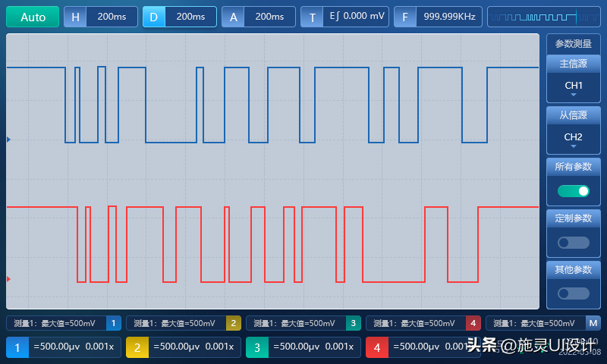Click channel 1 scale 500.00µv value
This screenshot has width=607, height=364.
[56, 347]
